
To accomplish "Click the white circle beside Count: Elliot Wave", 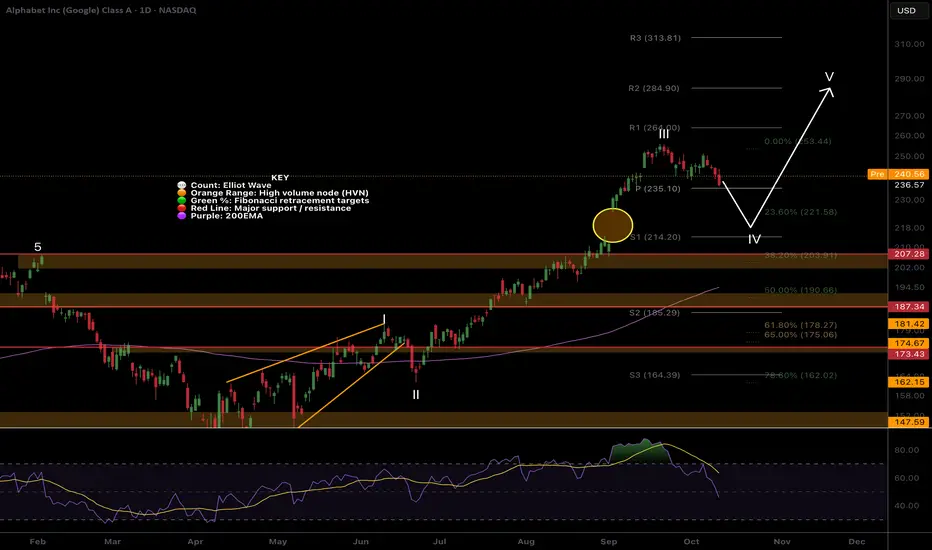I will [x=182, y=186].
